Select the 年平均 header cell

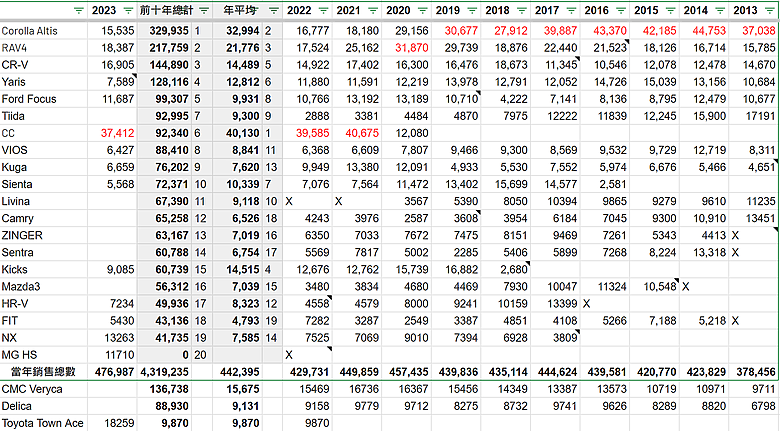coord(247,10)
